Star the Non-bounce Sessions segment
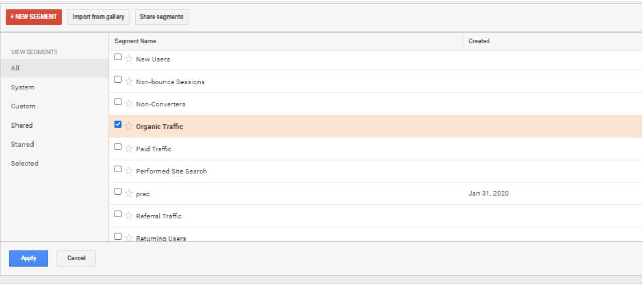The height and width of the screenshot is (285, 644). pos(129,81)
